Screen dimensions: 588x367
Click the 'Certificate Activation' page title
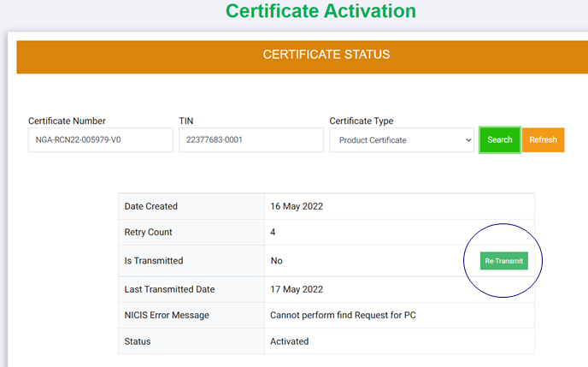[x=321, y=11]
